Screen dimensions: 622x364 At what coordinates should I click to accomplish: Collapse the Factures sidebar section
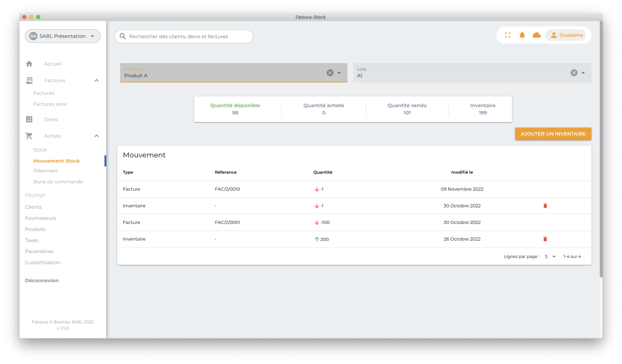[x=97, y=80]
